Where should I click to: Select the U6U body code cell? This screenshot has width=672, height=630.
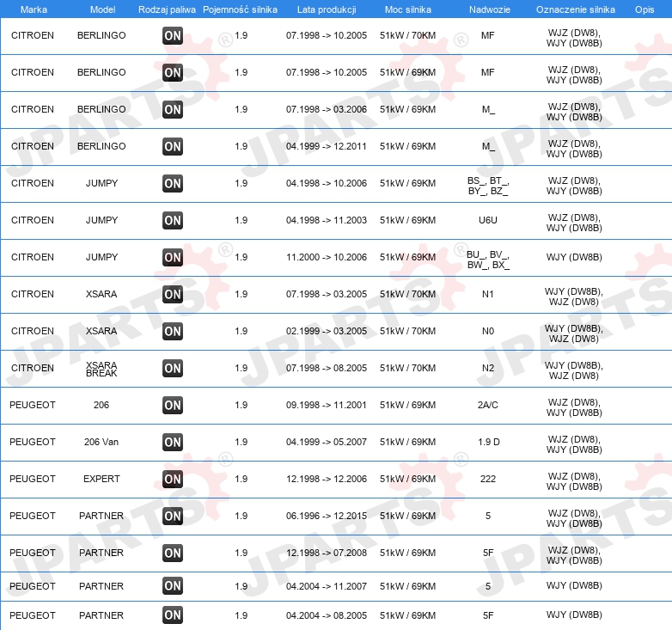[x=488, y=220]
